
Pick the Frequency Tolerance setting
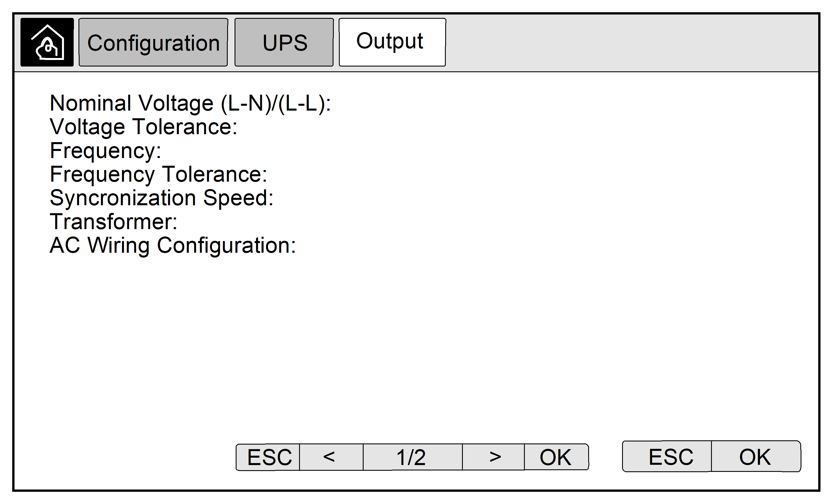[158, 175]
